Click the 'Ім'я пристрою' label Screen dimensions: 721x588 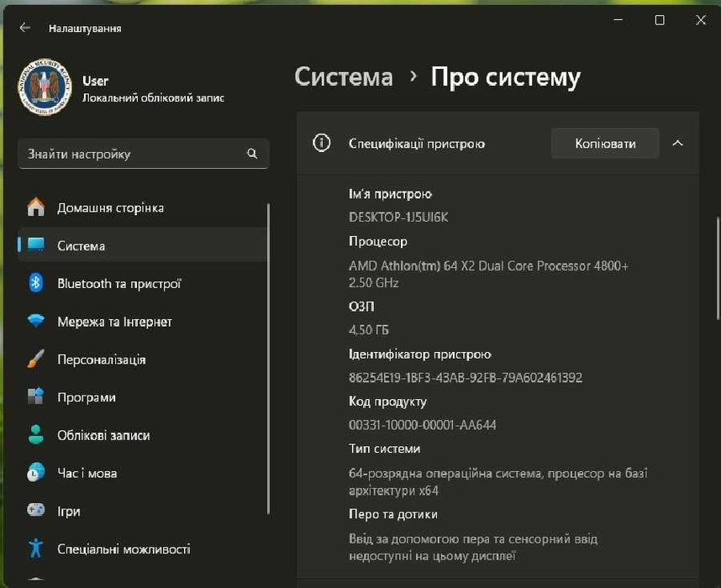click(390, 194)
